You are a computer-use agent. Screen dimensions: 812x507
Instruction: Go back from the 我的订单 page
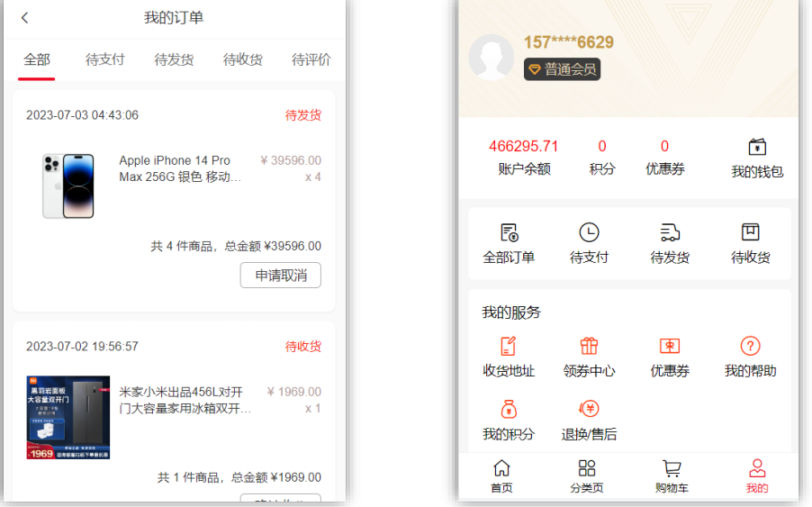click(24, 18)
